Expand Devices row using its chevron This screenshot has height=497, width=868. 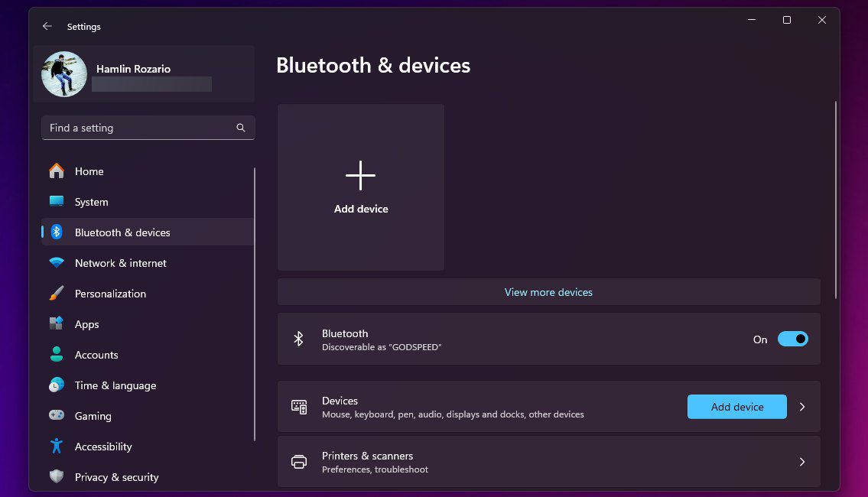coord(802,407)
